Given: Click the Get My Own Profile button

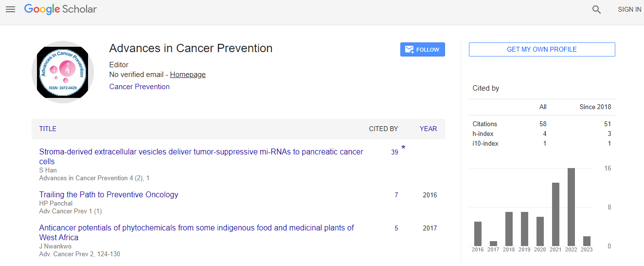Looking at the screenshot, I should 541,49.
